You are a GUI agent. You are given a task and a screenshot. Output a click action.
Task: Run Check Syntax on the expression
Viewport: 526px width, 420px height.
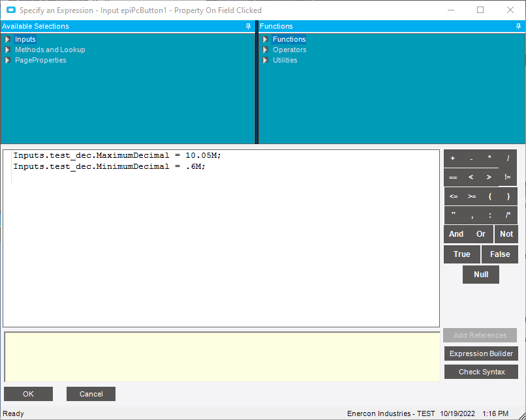481,372
